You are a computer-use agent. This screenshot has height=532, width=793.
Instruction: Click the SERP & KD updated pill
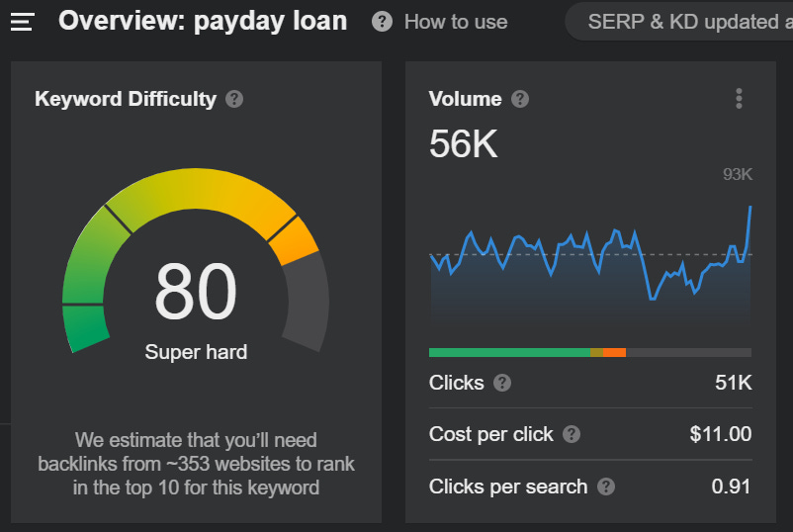coord(679,21)
